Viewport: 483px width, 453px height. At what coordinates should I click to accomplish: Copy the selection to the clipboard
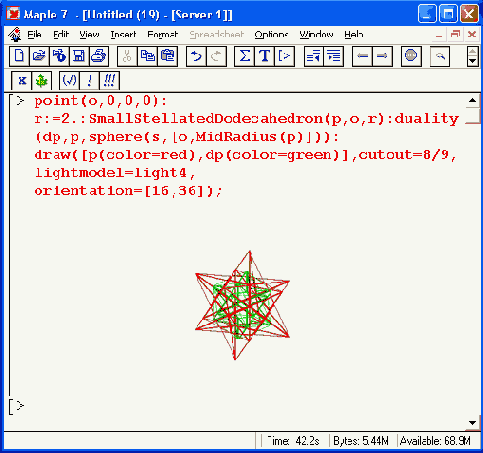tap(147, 56)
